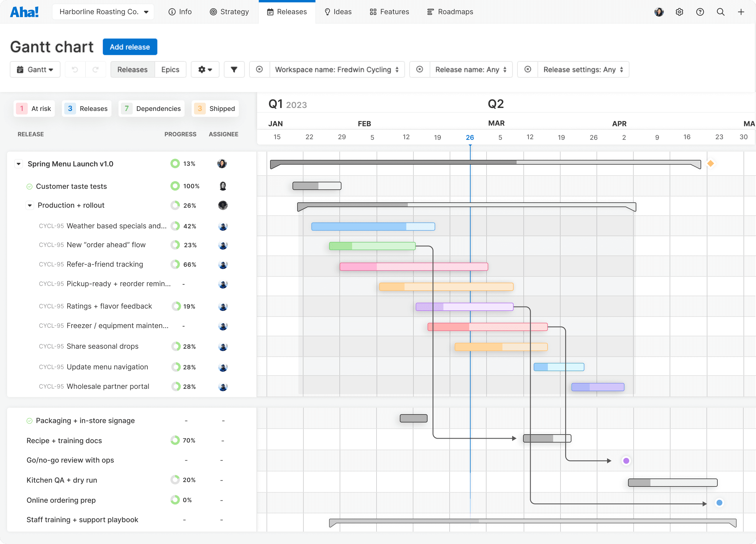Open the help question mark icon
Viewport: 756px width, 544px height.
(700, 12)
